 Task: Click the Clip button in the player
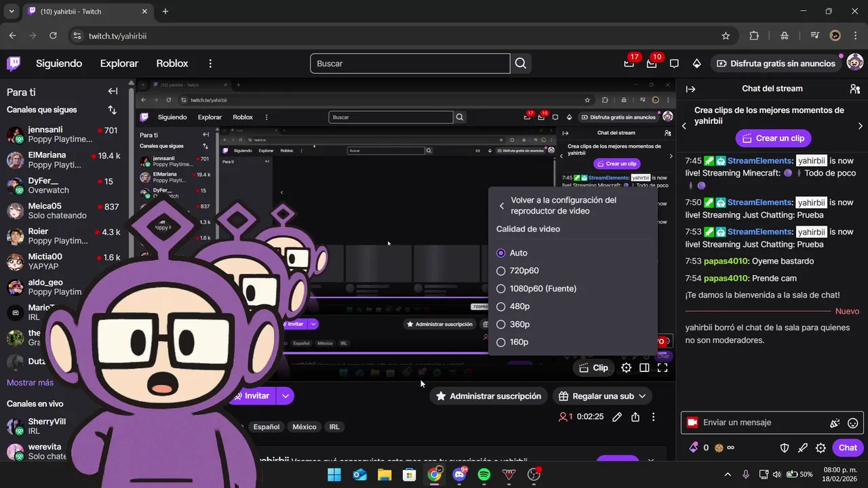(593, 368)
